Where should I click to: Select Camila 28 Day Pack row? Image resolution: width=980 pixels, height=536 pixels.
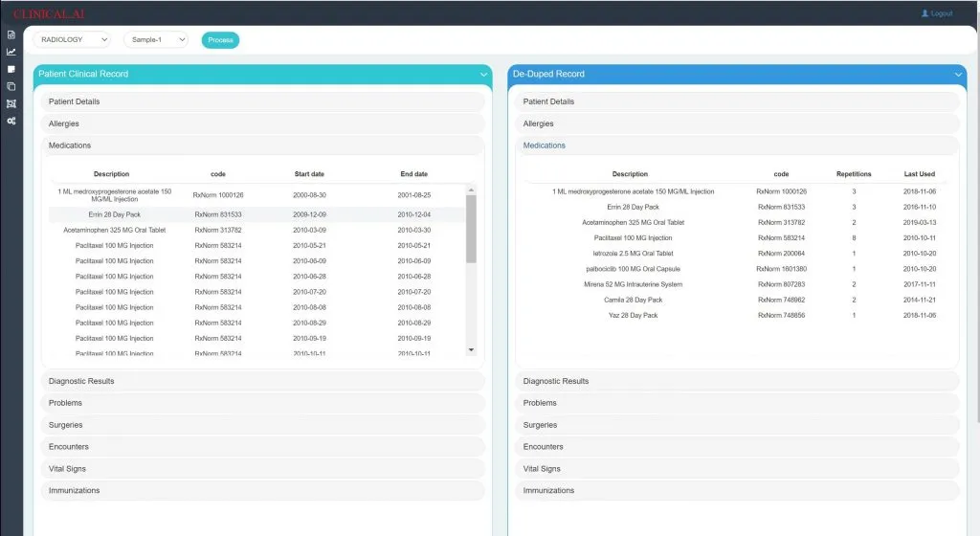[x=736, y=300]
